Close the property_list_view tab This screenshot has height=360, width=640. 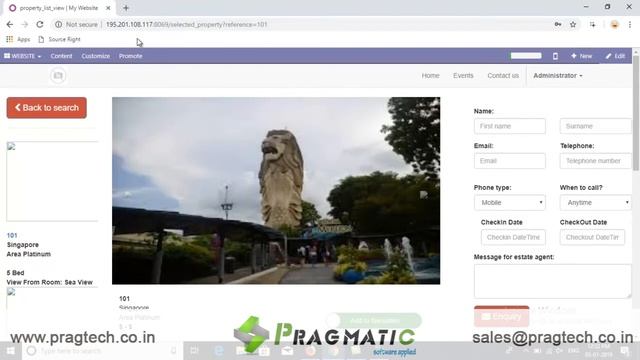(108, 8)
